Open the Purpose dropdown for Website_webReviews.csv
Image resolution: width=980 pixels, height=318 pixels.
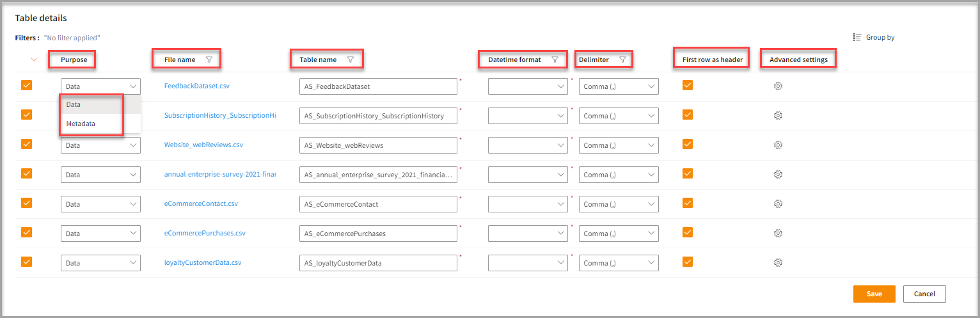point(100,145)
